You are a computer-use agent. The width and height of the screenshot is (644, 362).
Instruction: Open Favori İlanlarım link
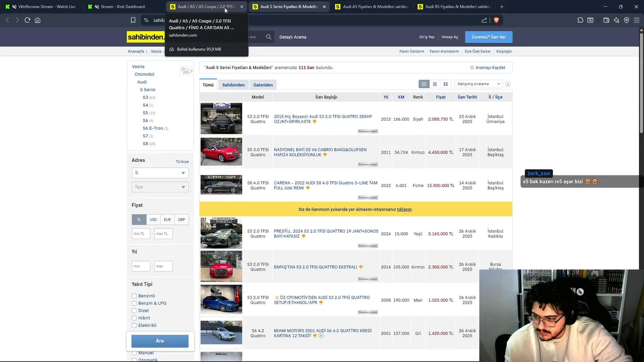pyautogui.click(x=412, y=51)
